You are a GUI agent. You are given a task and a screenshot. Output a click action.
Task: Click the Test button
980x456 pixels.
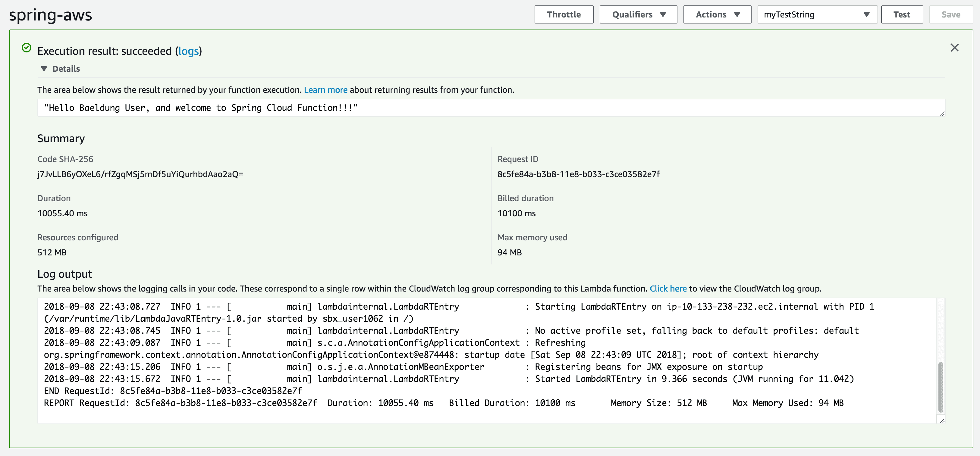(901, 14)
